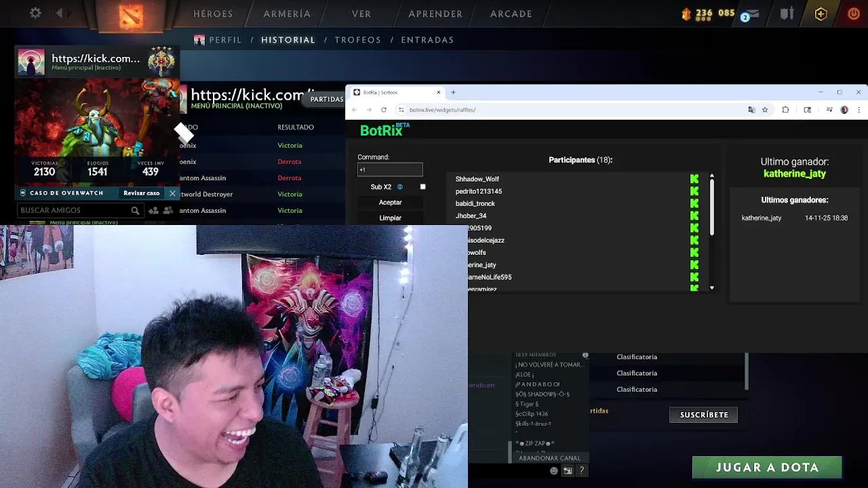Click the Revisar caso button

pos(141,193)
